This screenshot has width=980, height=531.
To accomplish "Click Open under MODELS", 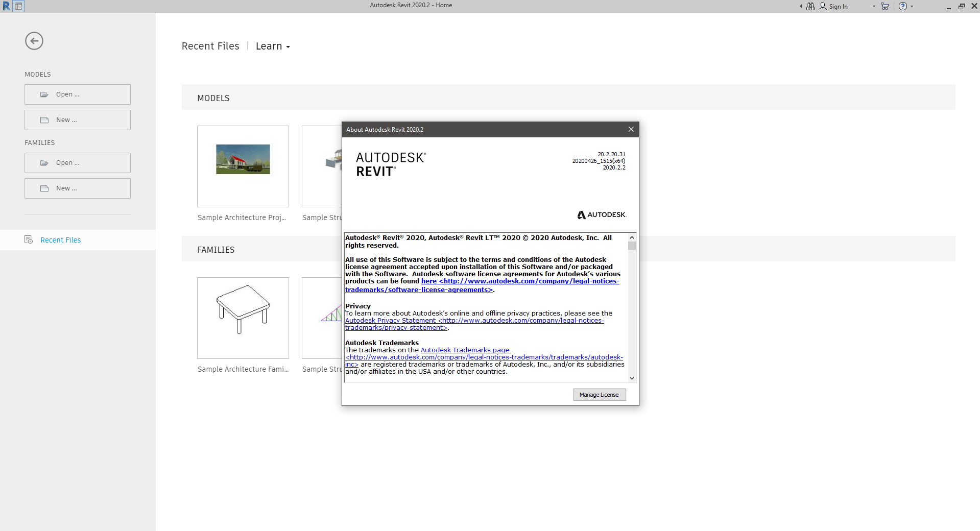I will click(78, 94).
